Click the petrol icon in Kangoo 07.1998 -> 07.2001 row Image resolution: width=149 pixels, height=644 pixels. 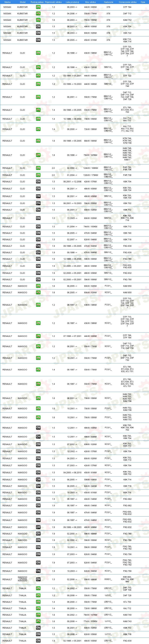click(x=38, y=336)
